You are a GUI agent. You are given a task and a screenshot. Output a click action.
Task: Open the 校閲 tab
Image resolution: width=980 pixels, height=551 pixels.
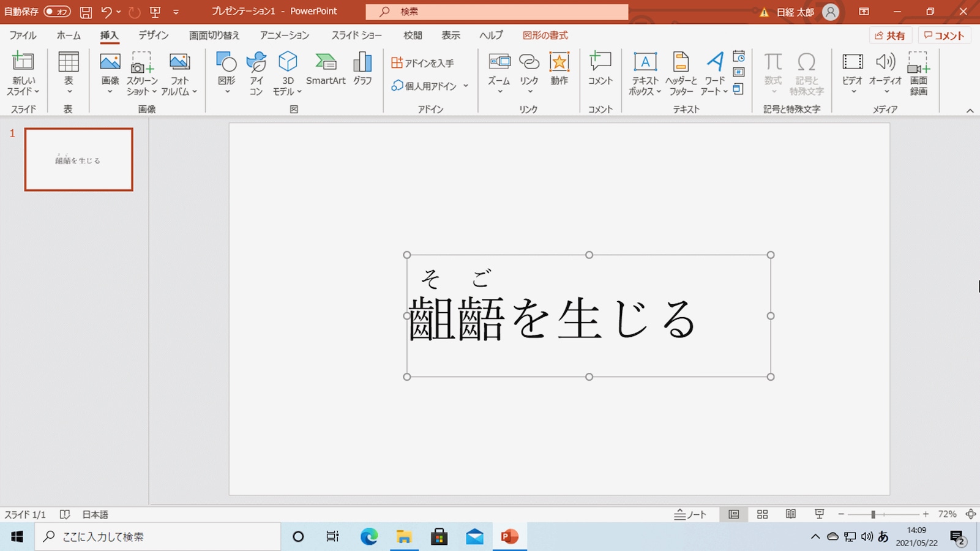click(413, 36)
